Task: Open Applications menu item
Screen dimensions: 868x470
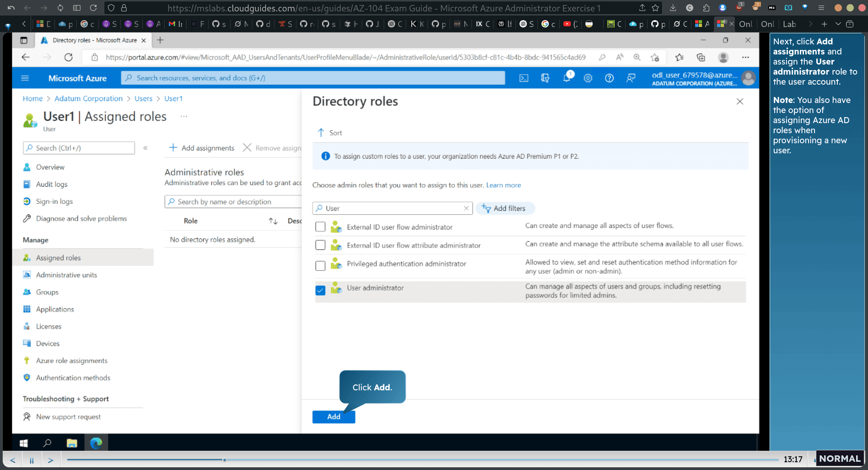Action: 55,309
